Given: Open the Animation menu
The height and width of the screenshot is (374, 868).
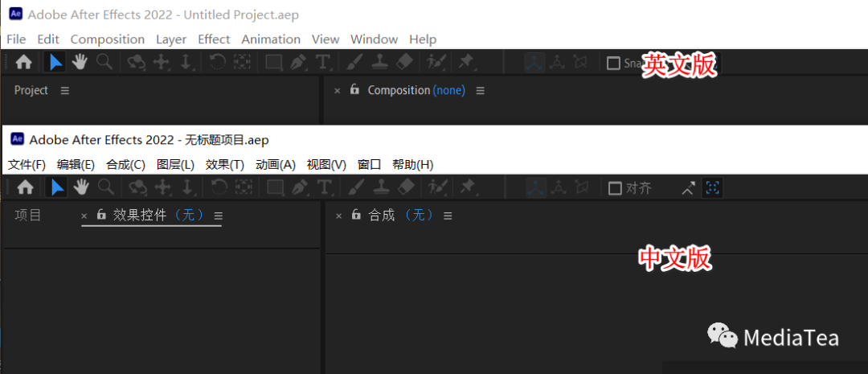Looking at the screenshot, I should [x=271, y=39].
